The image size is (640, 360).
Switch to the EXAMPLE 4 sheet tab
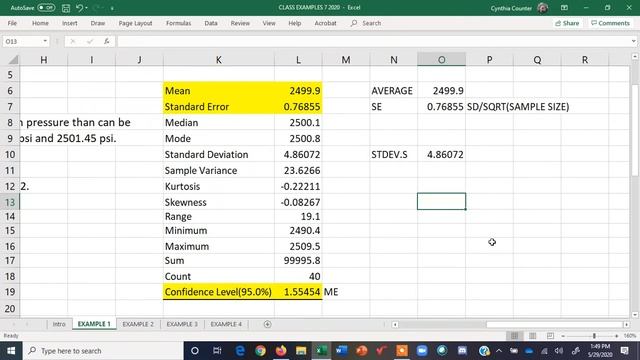coord(226,324)
